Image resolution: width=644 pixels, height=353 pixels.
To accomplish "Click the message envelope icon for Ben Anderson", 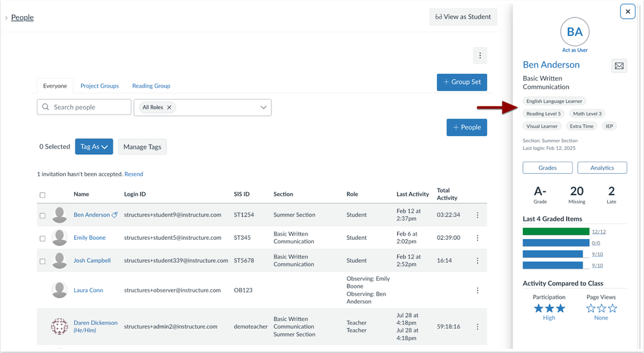I will click(619, 66).
